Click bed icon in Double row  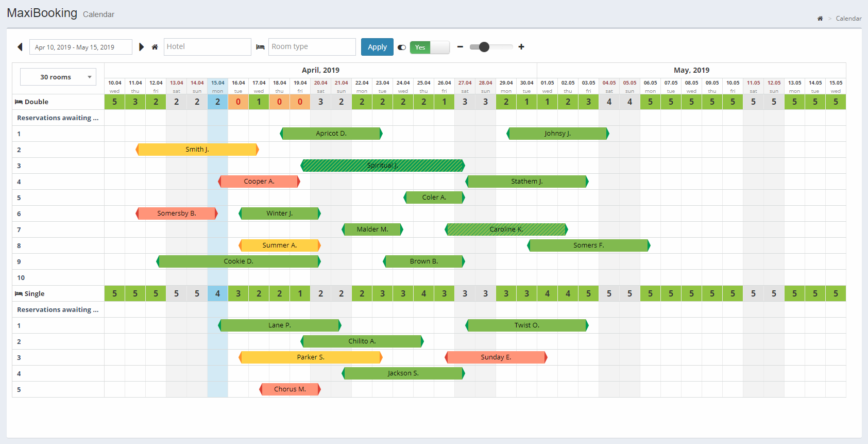click(19, 102)
